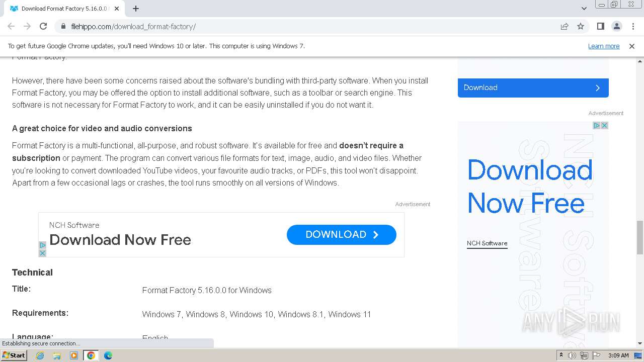Switch to Chrome taskbar button
Screen dimensions: 644x362
(x=91, y=355)
